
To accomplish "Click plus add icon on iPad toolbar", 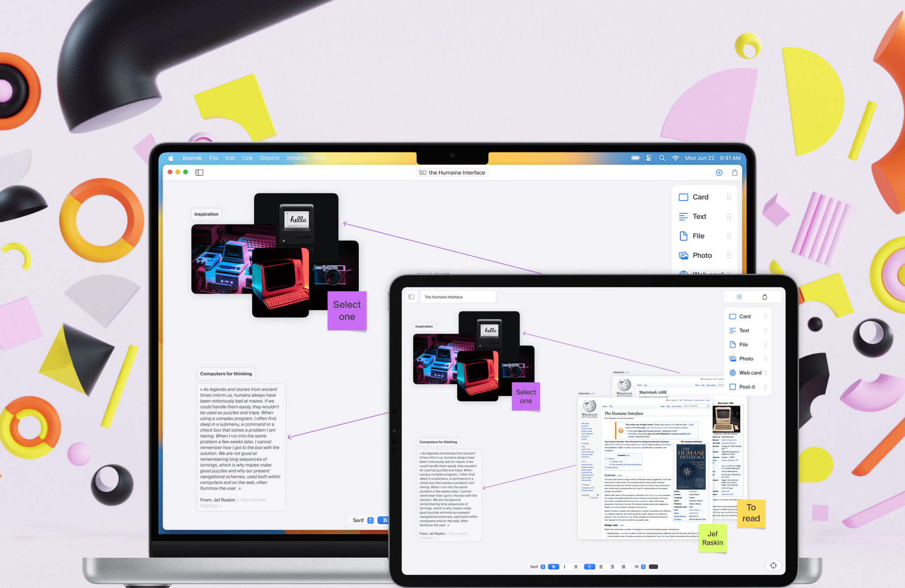I will point(739,297).
